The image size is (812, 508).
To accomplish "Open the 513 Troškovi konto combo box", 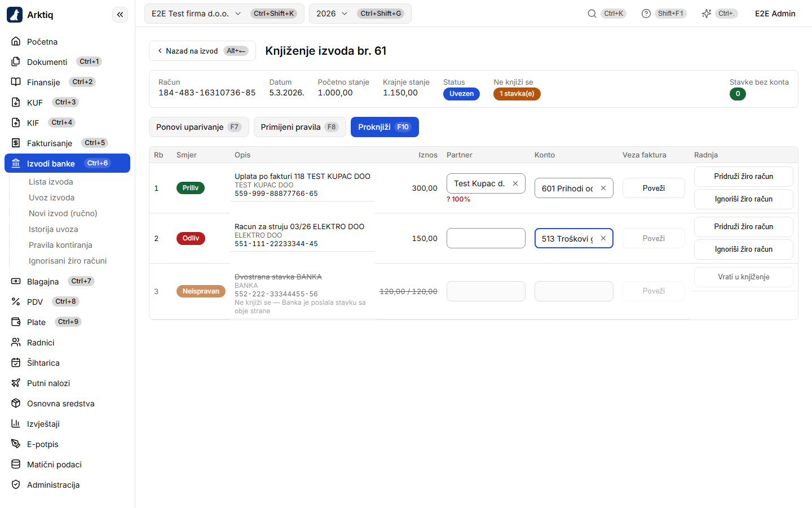I will click(x=574, y=238).
